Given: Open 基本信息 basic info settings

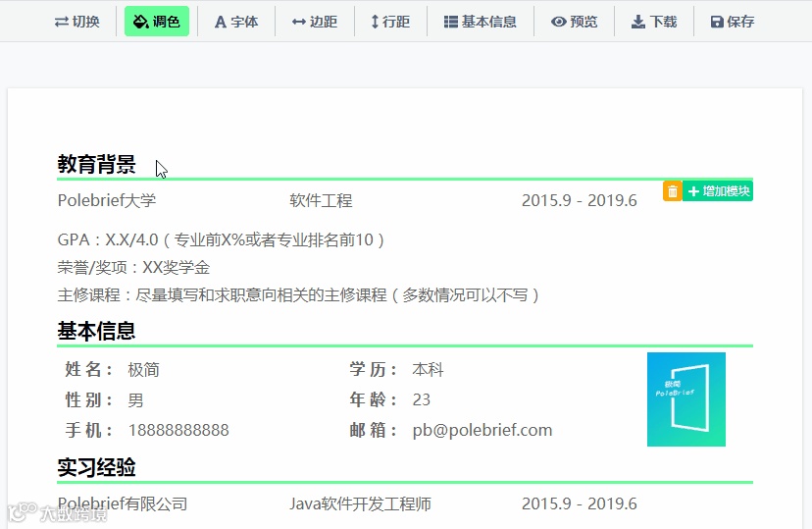Looking at the screenshot, I should pyautogui.click(x=481, y=22).
